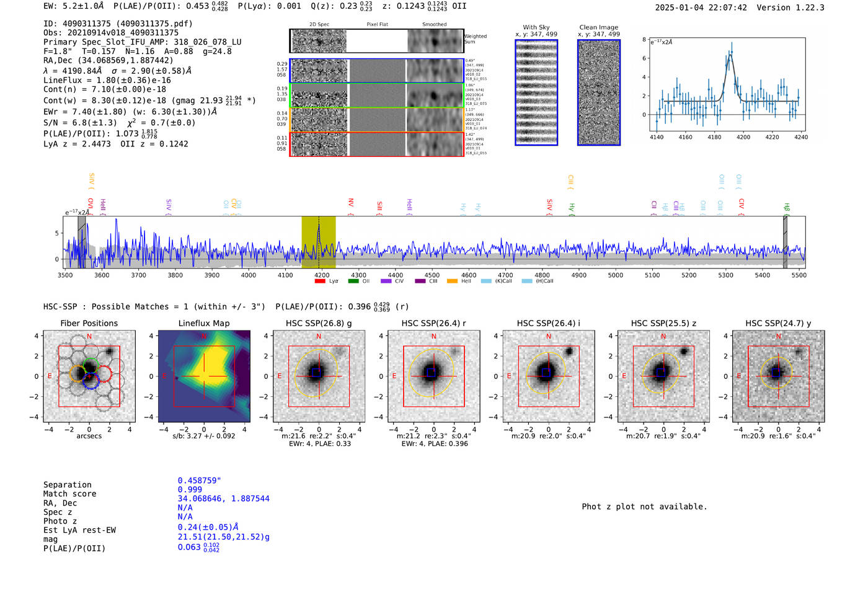Click the Primary Spec_Slot_IFU_AMP line
This screenshot has height=591, width=868.
143,42
